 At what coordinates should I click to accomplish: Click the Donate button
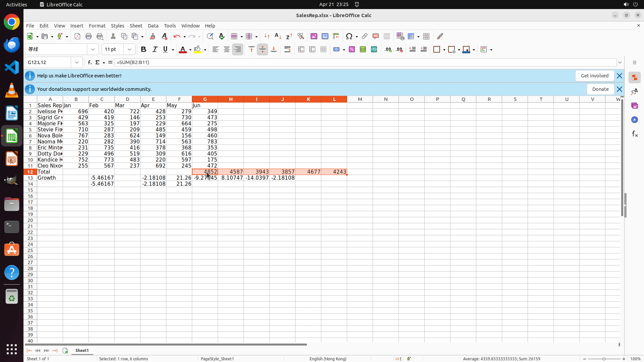[x=600, y=89]
